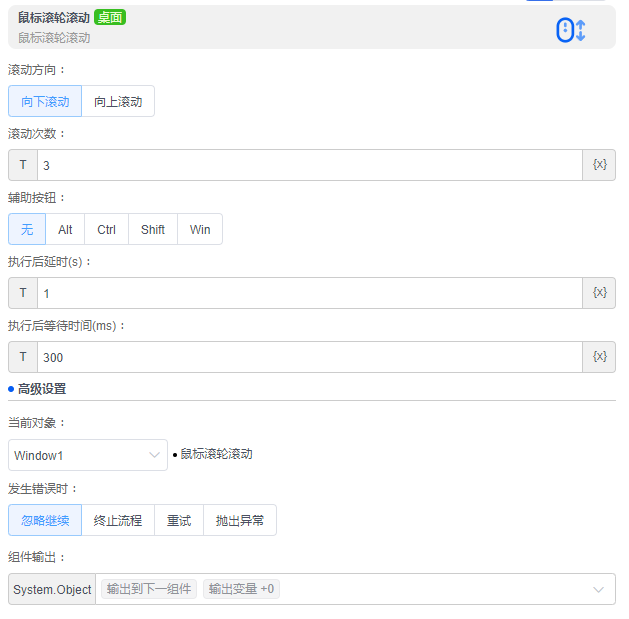Click the 执行后等待时间(ms) input with 300
The width and height of the screenshot is (629, 619).
310,357
